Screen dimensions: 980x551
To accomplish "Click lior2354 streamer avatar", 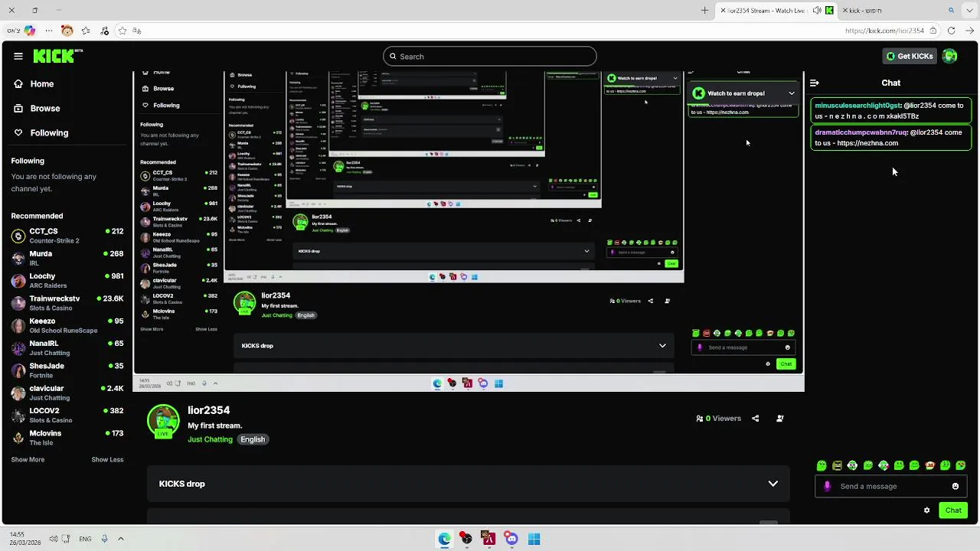I will pyautogui.click(x=163, y=421).
